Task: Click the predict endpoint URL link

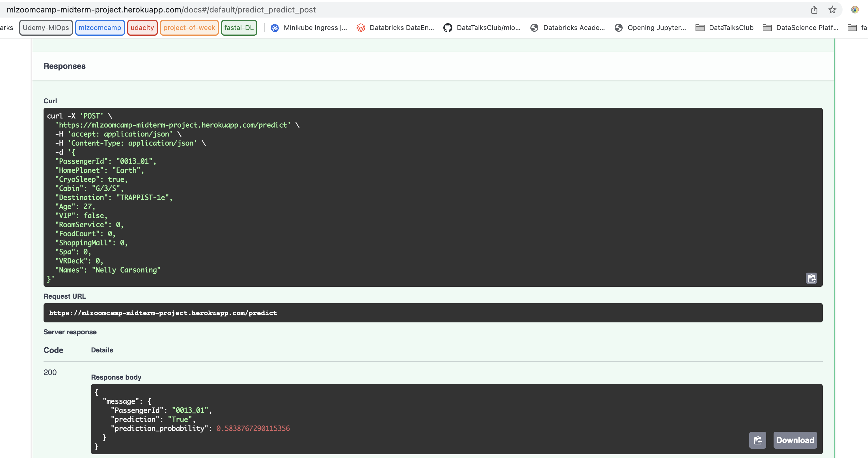Action: pos(163,313)
